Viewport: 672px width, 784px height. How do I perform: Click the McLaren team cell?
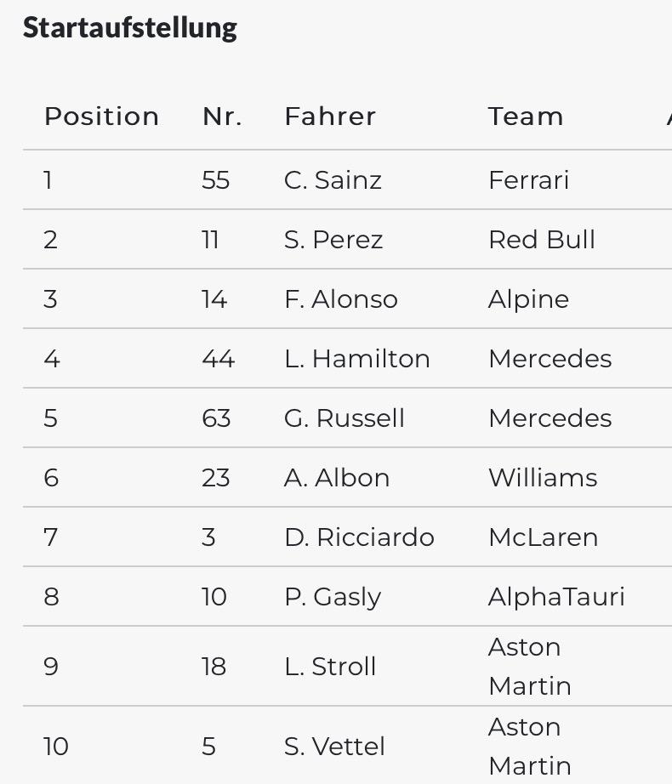click(543, 537)
